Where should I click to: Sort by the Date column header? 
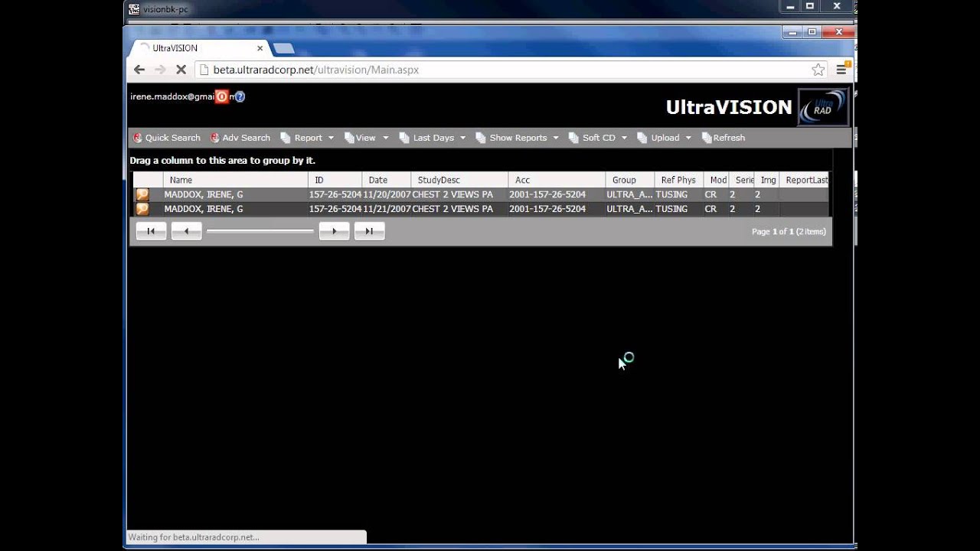[x=386, y=180]
